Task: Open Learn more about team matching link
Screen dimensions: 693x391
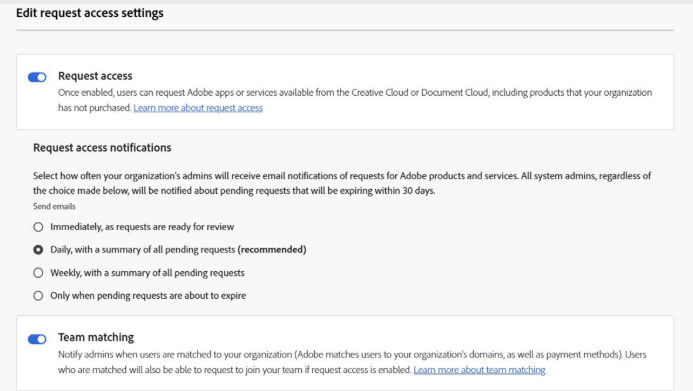Action: click(x=479, y=370)
